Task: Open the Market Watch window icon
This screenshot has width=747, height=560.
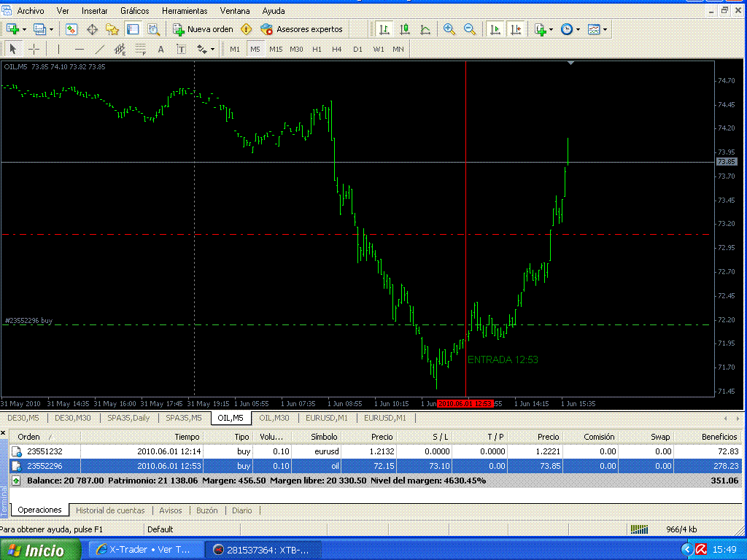Action: pos(71,29)
